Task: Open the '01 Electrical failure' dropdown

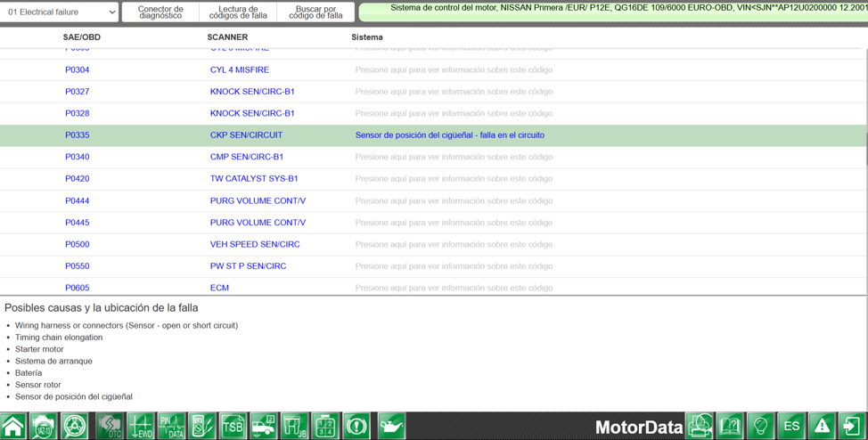Action: click(x=59, y=12)
